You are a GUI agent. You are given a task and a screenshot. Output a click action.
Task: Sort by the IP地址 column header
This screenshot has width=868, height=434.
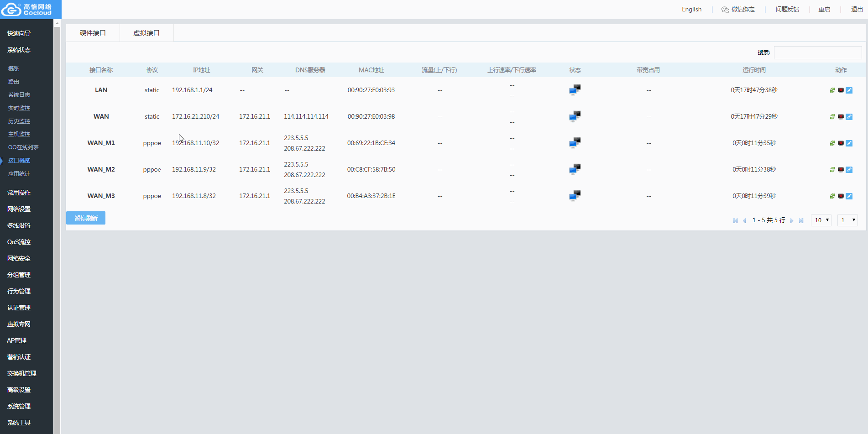pos(201,70)
